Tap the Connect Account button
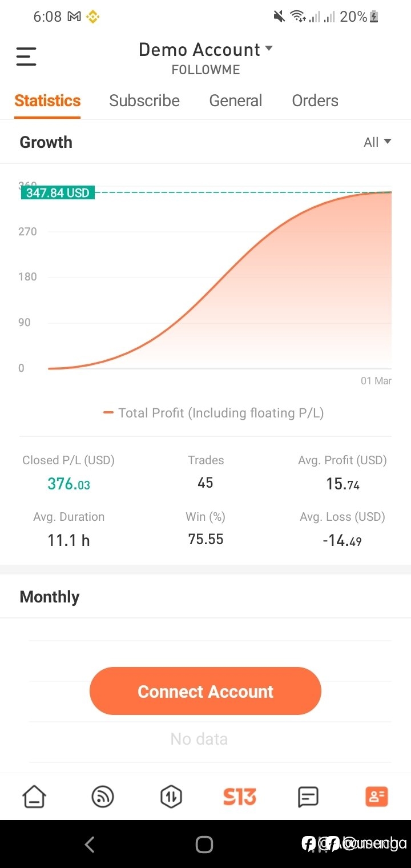 tap(205, 691)
